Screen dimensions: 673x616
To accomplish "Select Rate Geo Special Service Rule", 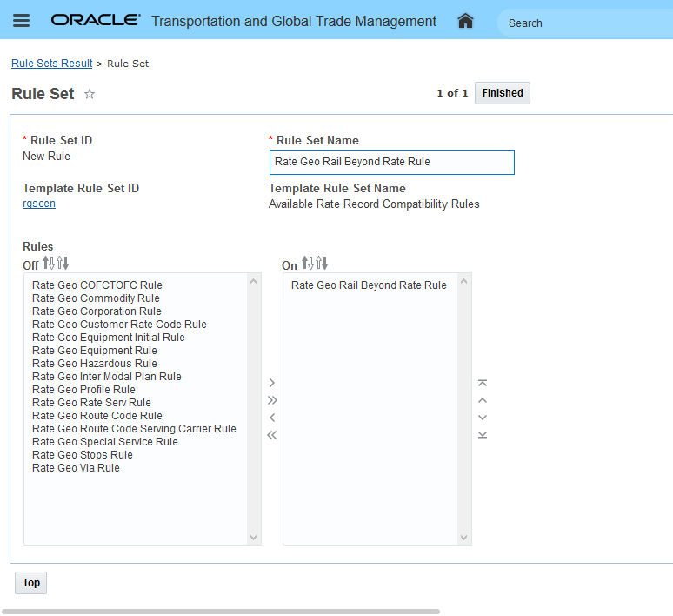I will coord(104,442).
